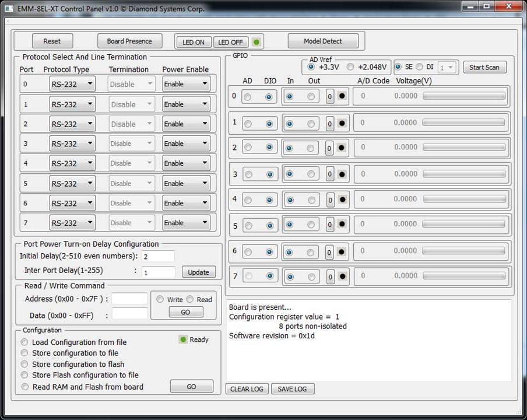Open Protocol Type dropdown for port 3
The height and width of the screenshot is (420, 527).
[72, 143]
